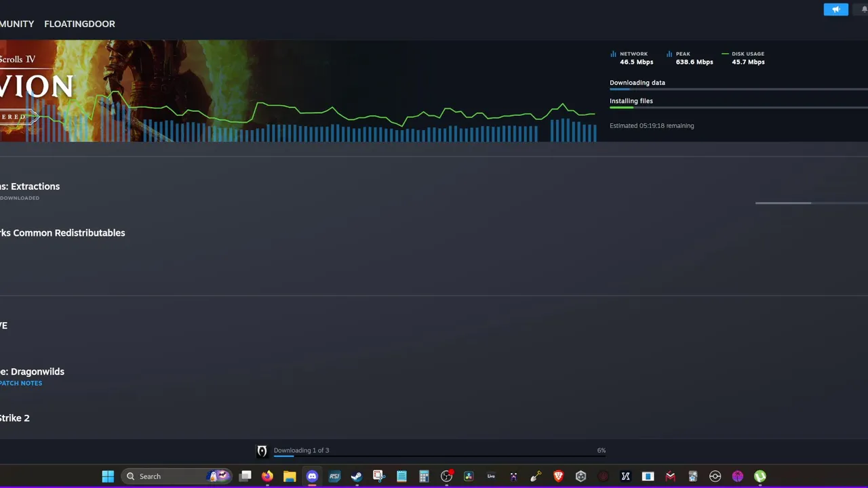Open PATCH NOTES for Dragonwilds
This screenshot has width=868, height=488.
pyautogui.click(x=21, y=383)
